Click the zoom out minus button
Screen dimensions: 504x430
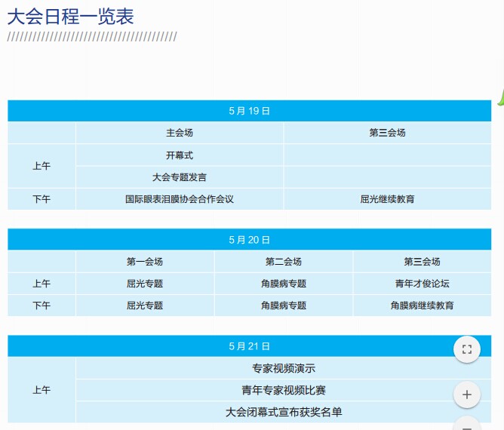466,425
